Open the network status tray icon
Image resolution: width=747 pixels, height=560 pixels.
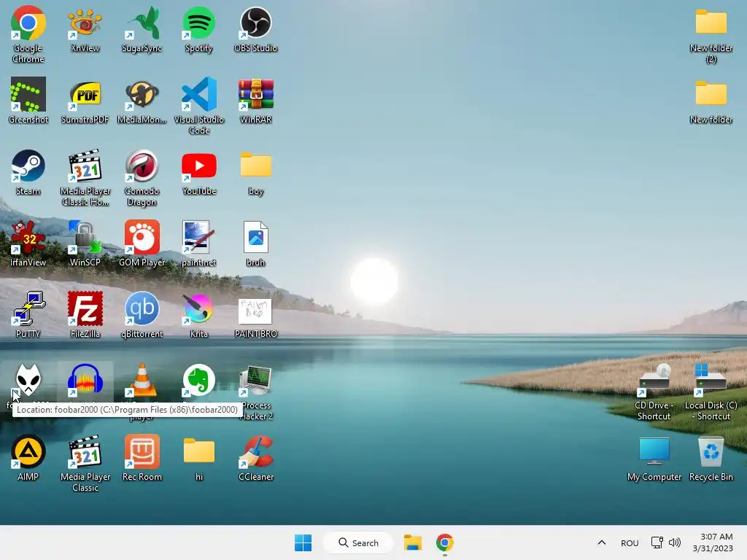657,542
